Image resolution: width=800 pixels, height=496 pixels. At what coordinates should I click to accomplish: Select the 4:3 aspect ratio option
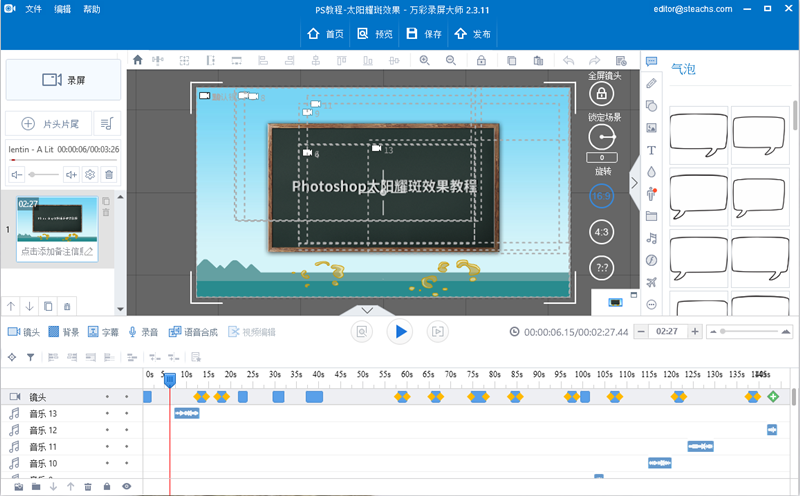(601, 231)
